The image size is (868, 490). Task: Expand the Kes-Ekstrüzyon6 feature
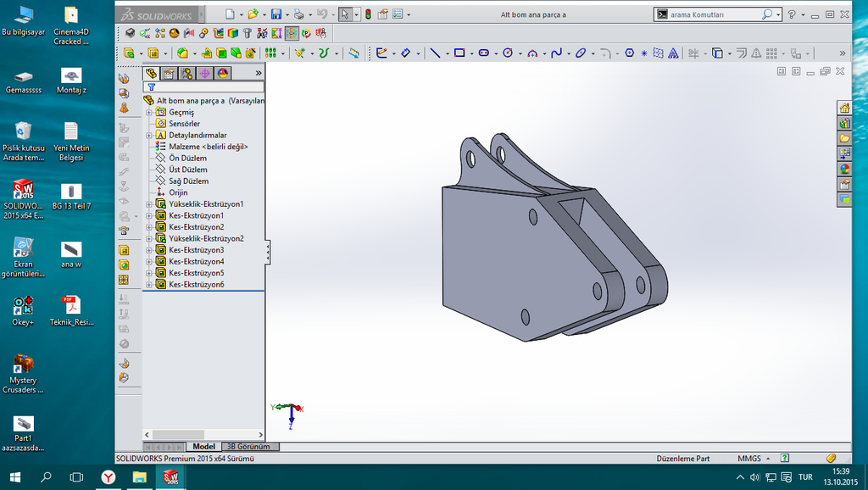pos(149,285)
